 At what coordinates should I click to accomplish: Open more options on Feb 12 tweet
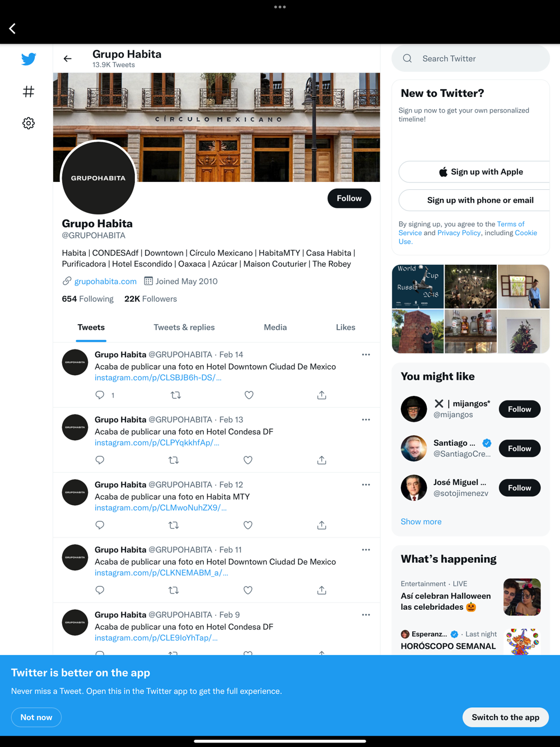coord(366,484)
